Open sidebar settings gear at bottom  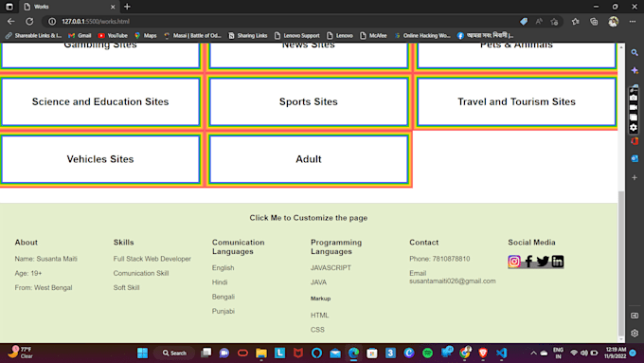click(635, 334)
